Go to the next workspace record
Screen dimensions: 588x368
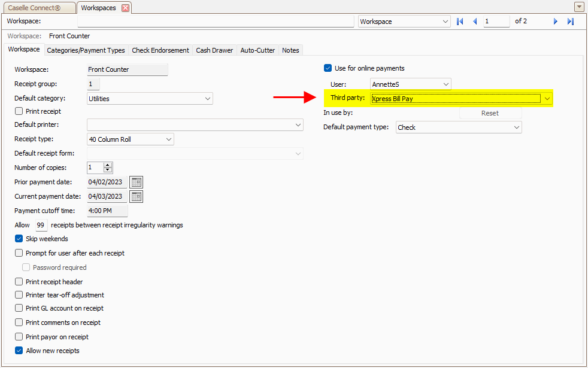click(x=556, y=22)
